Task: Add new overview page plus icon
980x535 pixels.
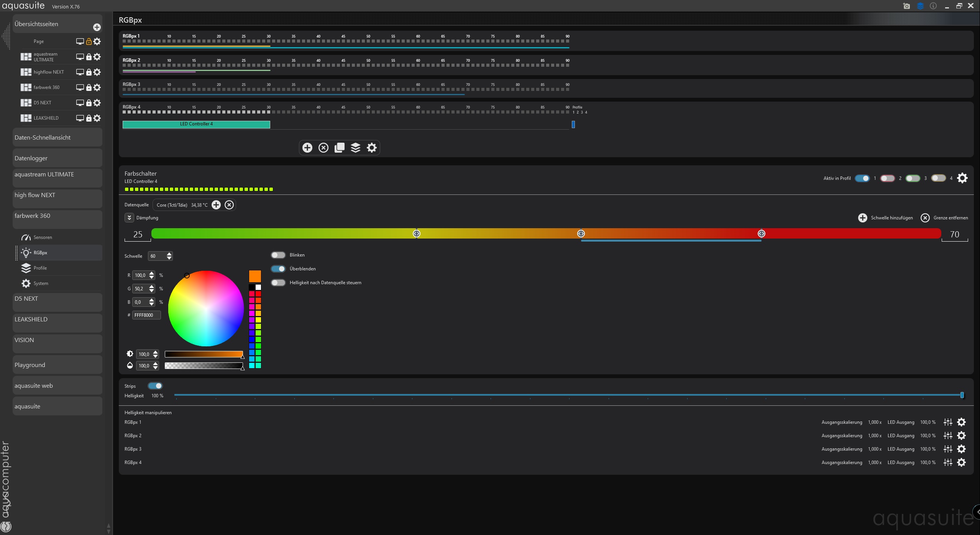Action: click(97, 27)
